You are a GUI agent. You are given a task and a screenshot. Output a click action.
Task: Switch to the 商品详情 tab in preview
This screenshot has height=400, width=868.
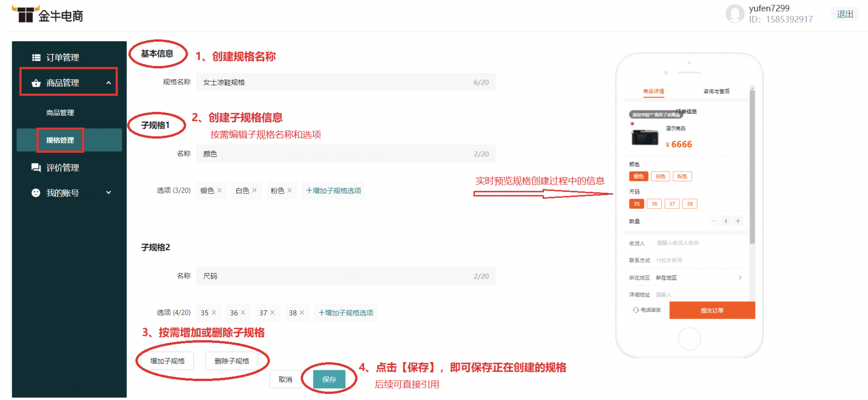(x=653, y=91)
